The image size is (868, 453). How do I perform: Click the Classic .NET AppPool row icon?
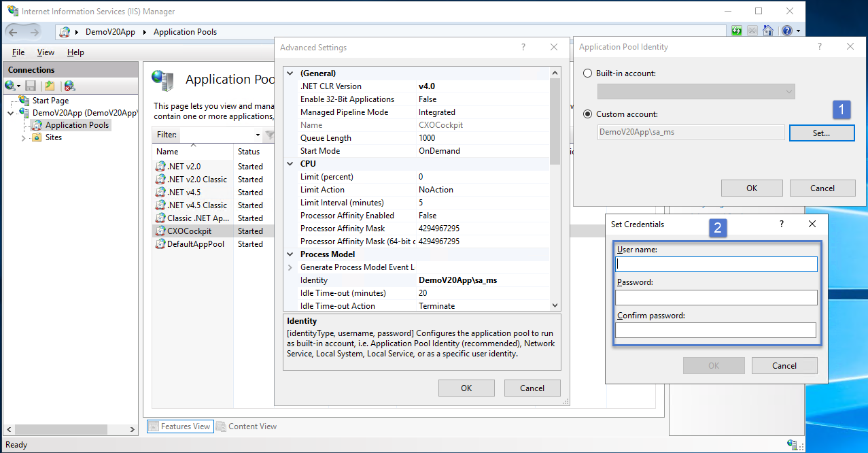tap(160, 218)
